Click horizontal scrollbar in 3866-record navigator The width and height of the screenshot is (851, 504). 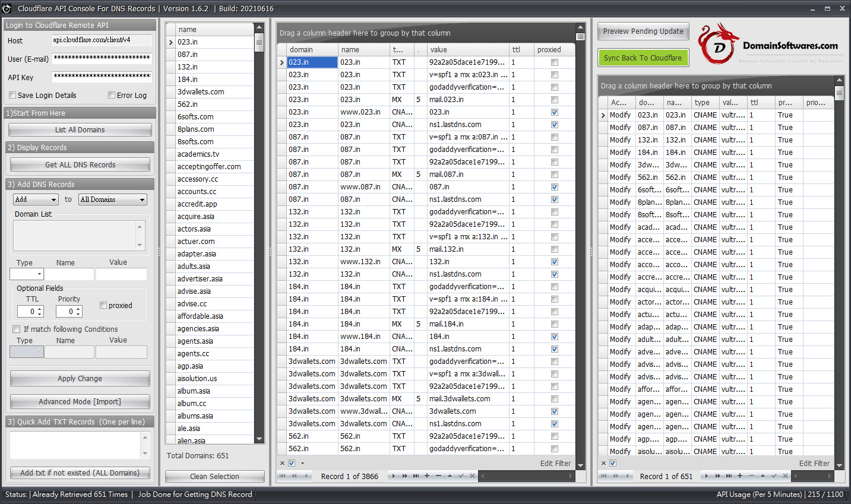[527, 476]
